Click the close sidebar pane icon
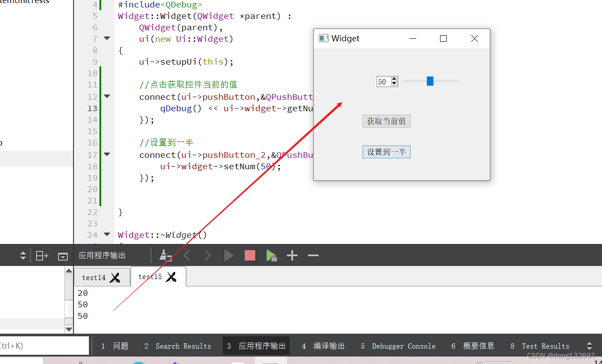This screenshot has height=364, width=602. tap(63, 256)
